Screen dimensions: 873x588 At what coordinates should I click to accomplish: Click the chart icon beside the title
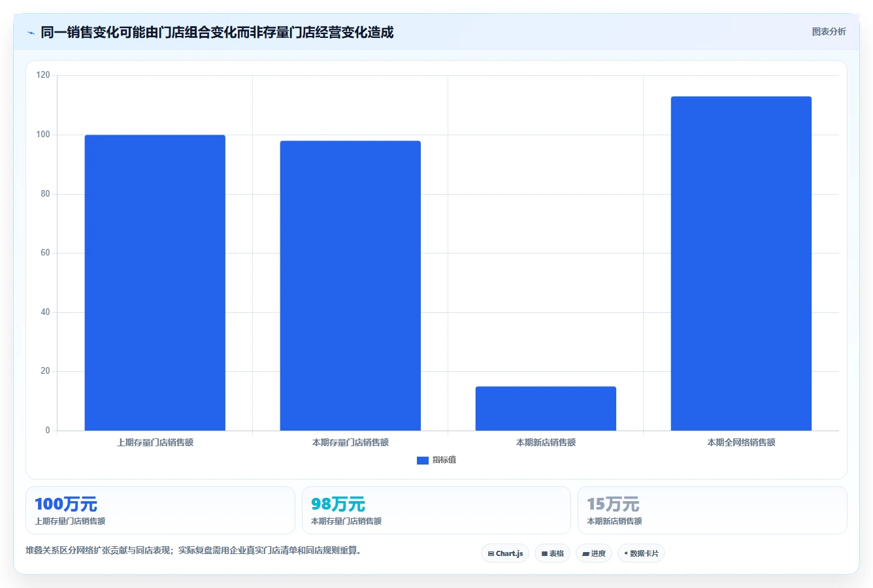click(31, 33)
